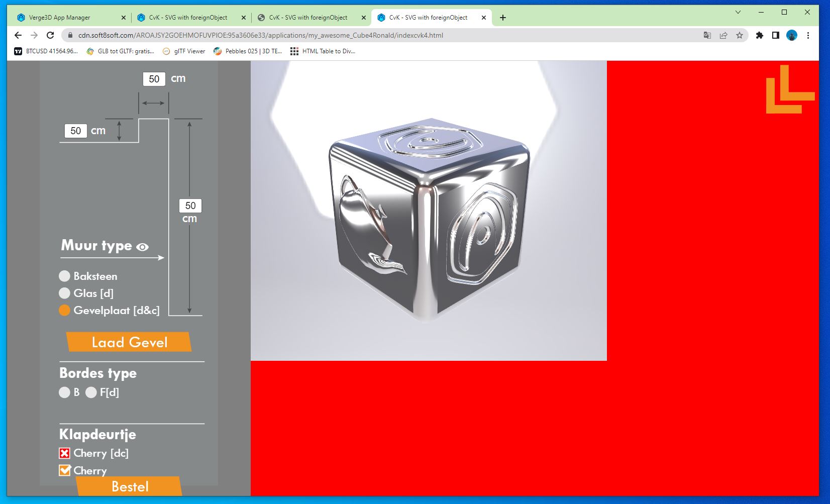The image size is (830, 504).
Task: Open the browser side panel icon
Action: click(776, 35)
